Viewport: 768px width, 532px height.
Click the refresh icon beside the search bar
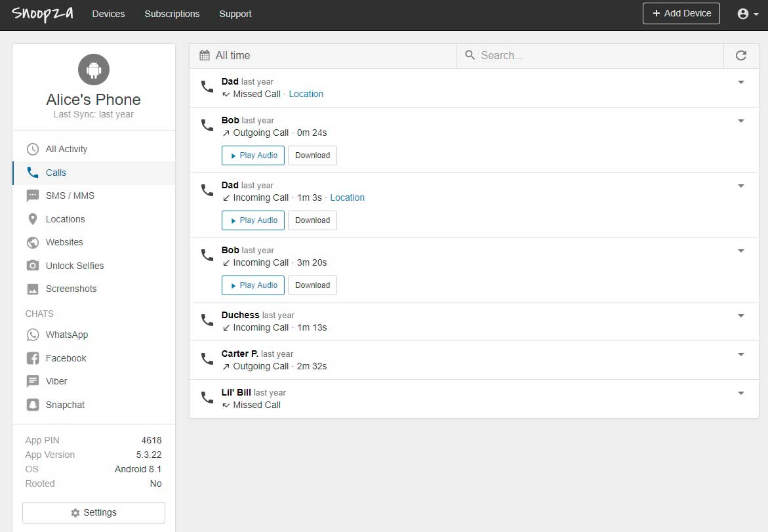click(x=741, y=56)
